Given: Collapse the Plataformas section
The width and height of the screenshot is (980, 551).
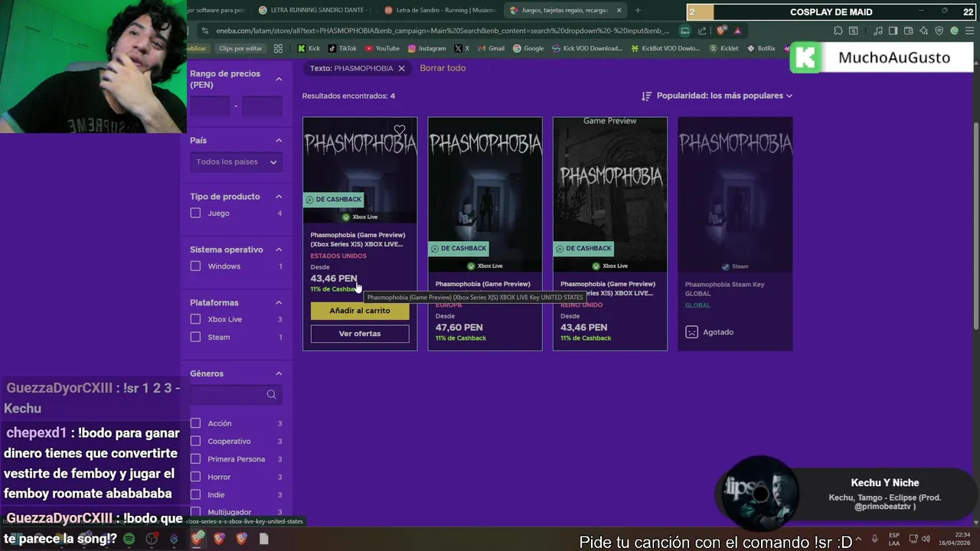Looking at the screenshot, I should [279, 303].
